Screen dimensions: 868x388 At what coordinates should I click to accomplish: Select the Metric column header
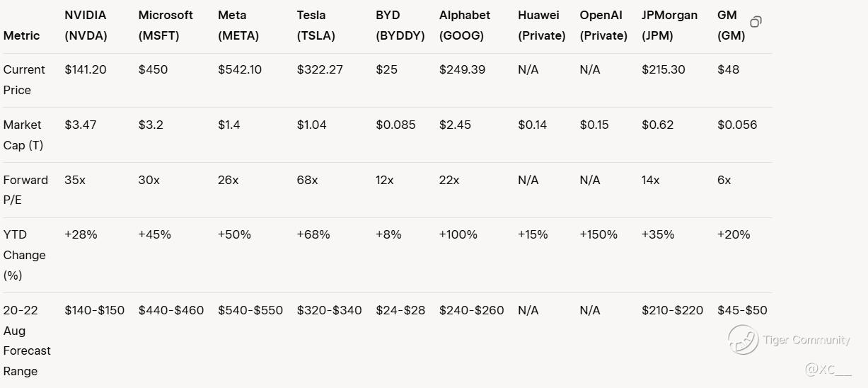21,35
